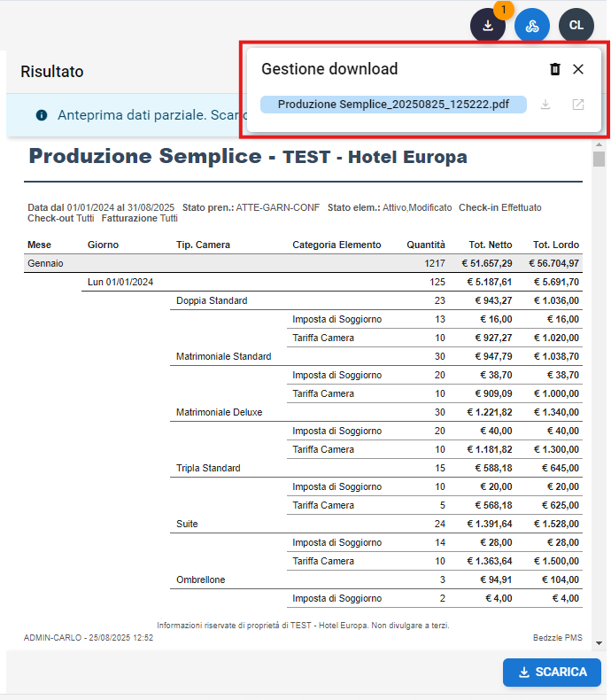Close the Gestione download panel
611x700 pixels.
578,69
